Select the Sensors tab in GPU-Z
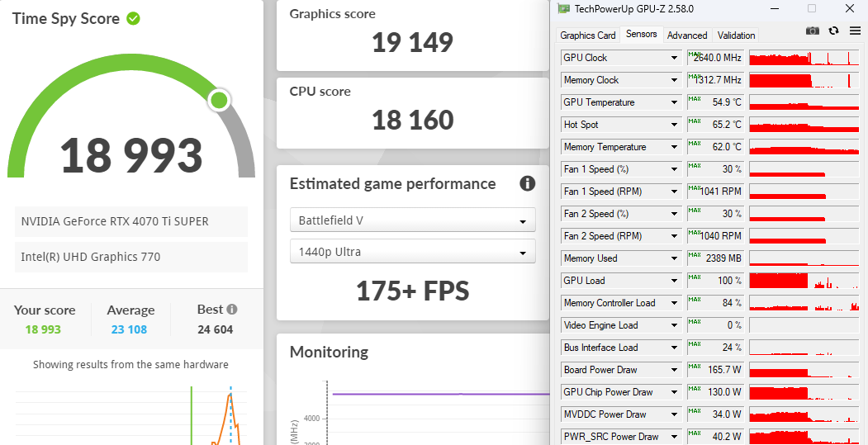 coord(641,35)
